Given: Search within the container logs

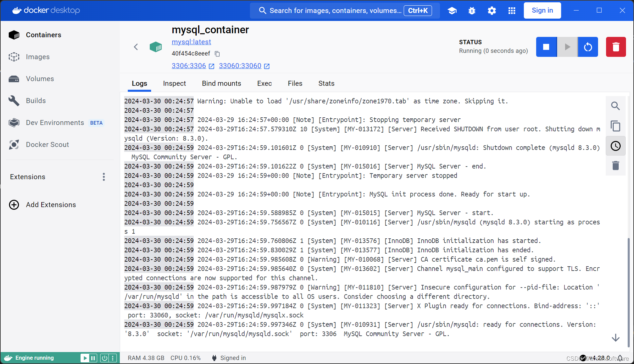Looking at the screenshot, I should point(616,106).
